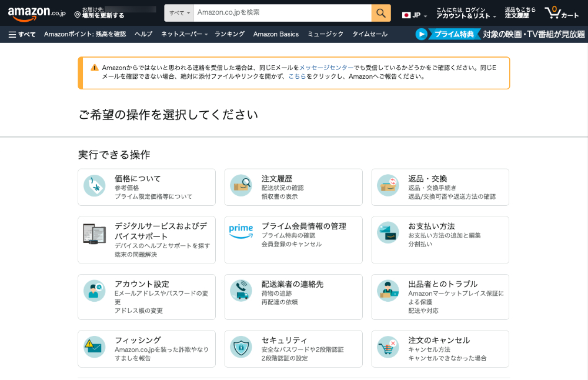The height and width of the screenshot is (380, 588).
Task: Click アドレス帳の変更 text
Action: [x=139, y=311]
